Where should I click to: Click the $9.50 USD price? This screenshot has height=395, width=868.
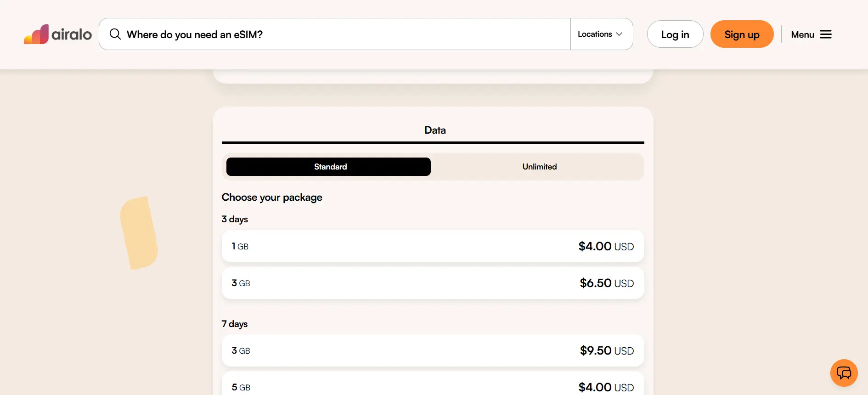coord(606,351)
